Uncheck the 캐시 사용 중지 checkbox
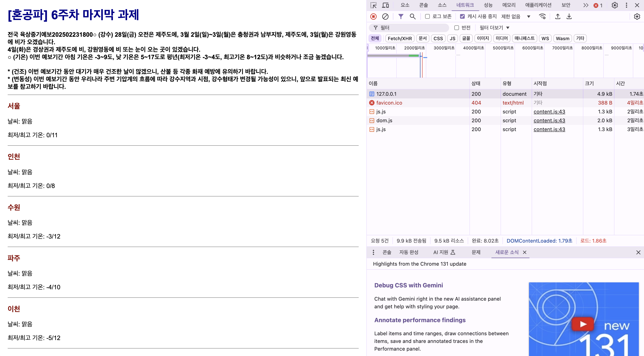 tap(463, 17)
